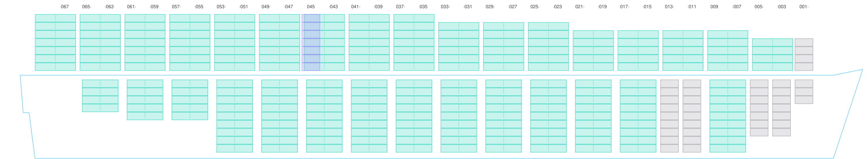Select below-deck block for bays 065-063
This screenshot has width=868, height=159.
pyautogui.click(x=100, y=96)
